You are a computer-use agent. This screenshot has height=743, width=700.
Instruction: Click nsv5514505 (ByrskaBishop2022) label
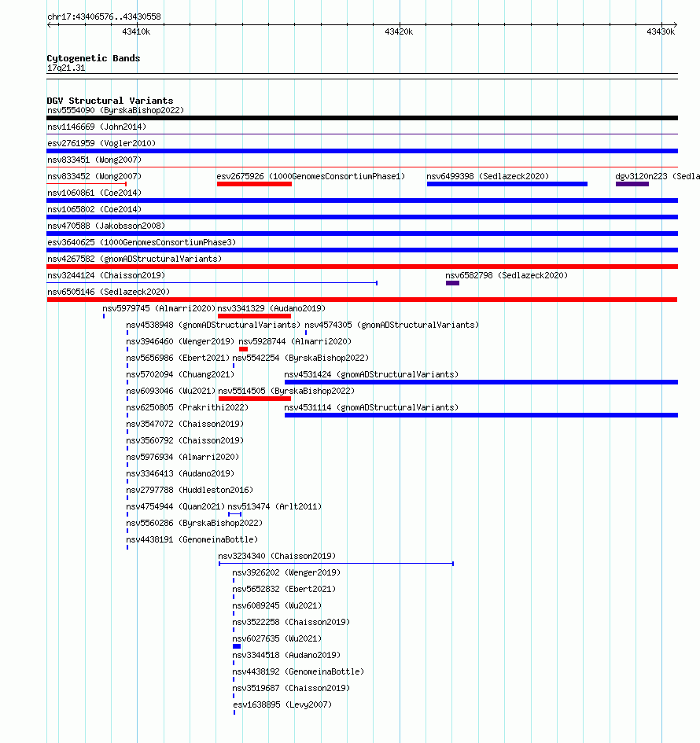coord(286,392)
